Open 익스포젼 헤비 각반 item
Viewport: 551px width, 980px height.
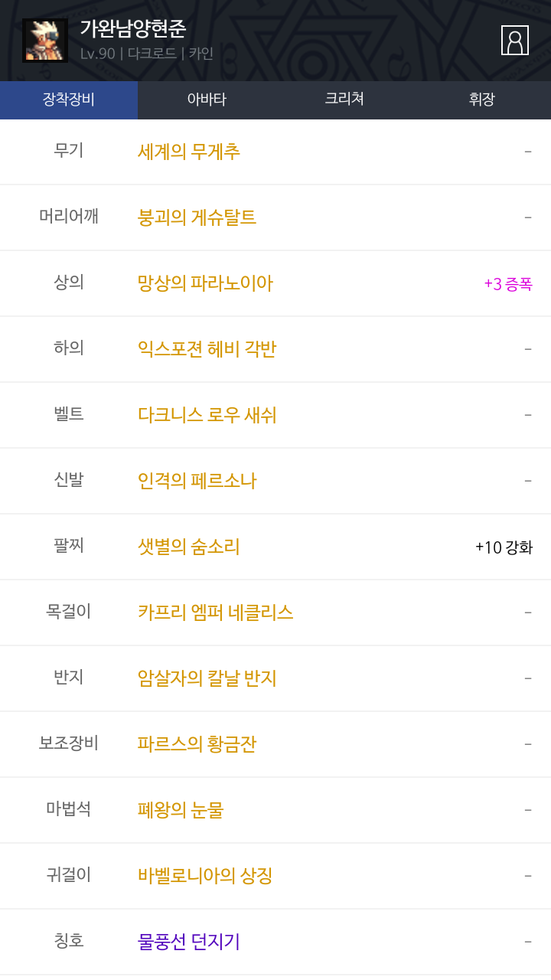click(207, 349)
